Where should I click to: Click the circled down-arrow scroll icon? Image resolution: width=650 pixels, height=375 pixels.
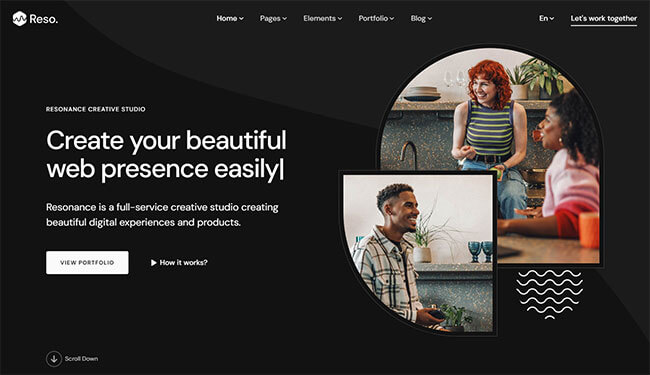point(53,359)
